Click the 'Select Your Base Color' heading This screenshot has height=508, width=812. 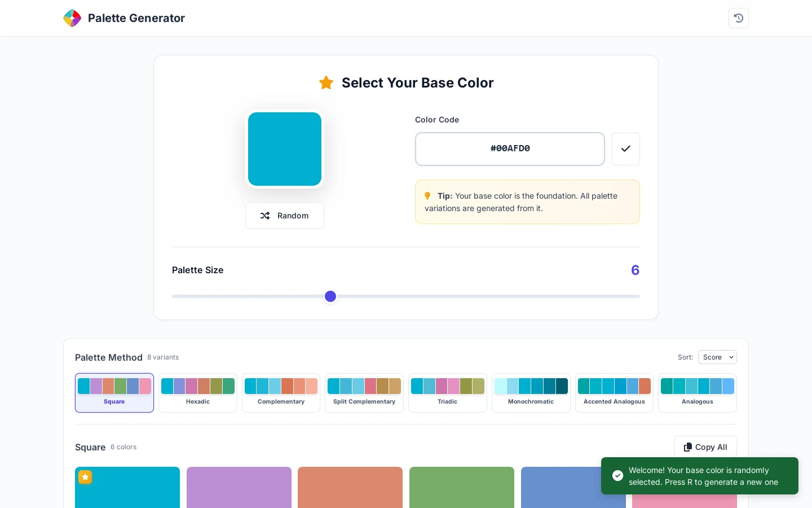(418, 83)
